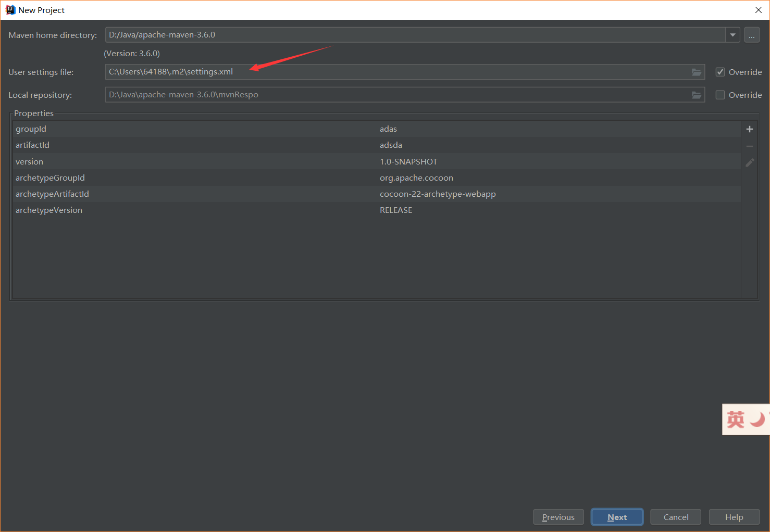770x532 pixels.
Task: Select the version property row
Action: click(x=377, y=161)
